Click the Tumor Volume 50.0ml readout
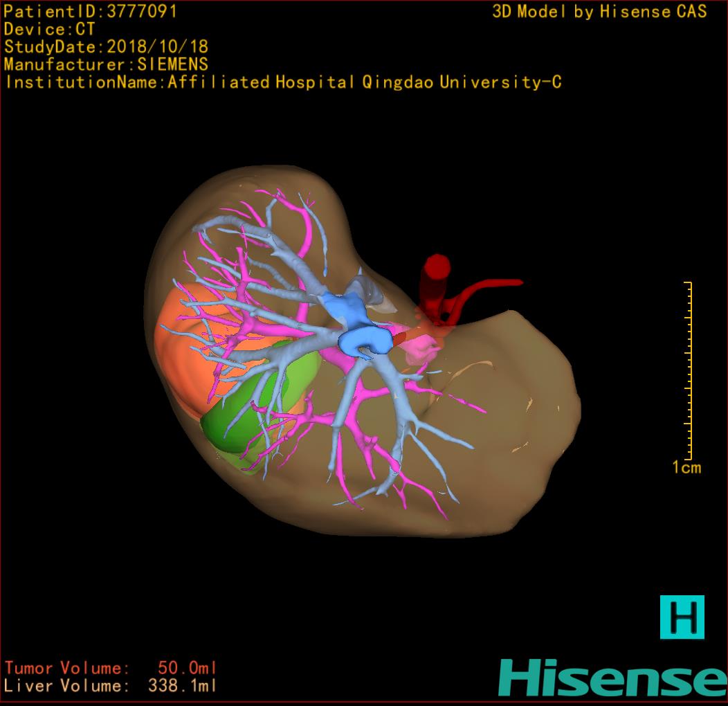728x706 pixels. click(111, 669)
